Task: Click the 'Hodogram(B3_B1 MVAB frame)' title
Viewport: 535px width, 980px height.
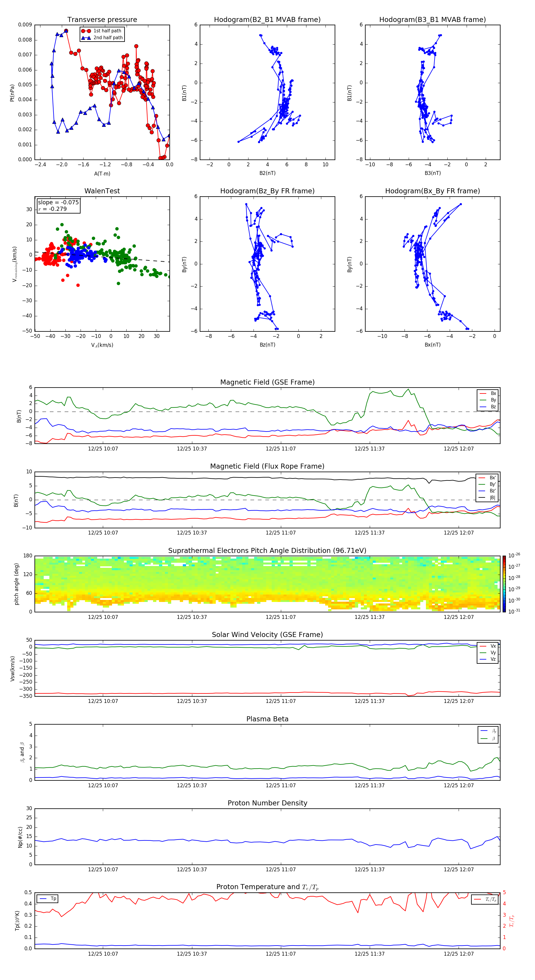Action: [432, 20]
